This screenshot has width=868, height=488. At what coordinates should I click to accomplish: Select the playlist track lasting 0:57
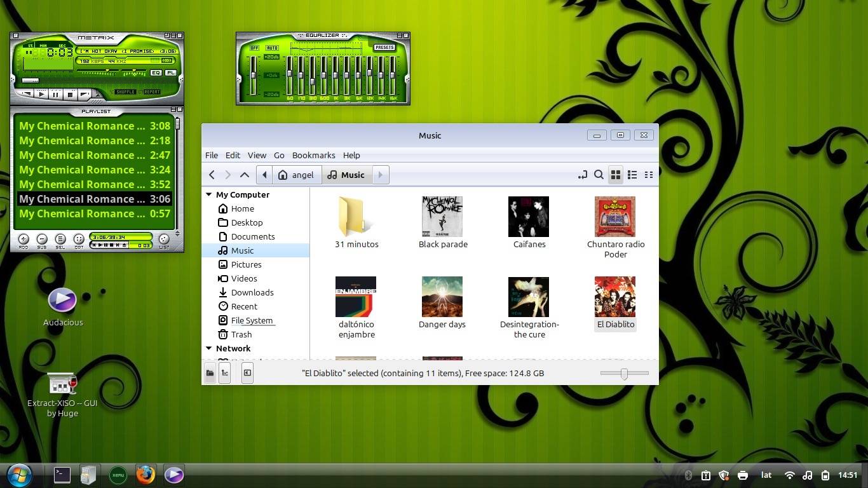(95, 213)
